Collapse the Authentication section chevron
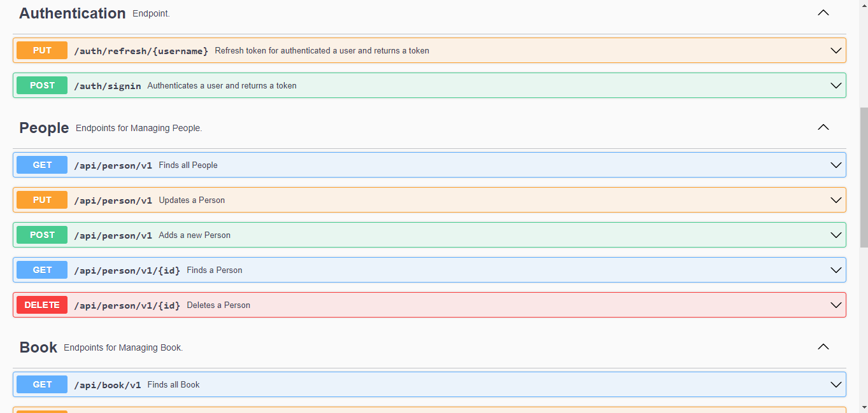The image size is (868, 413). [x=823, y=13]
